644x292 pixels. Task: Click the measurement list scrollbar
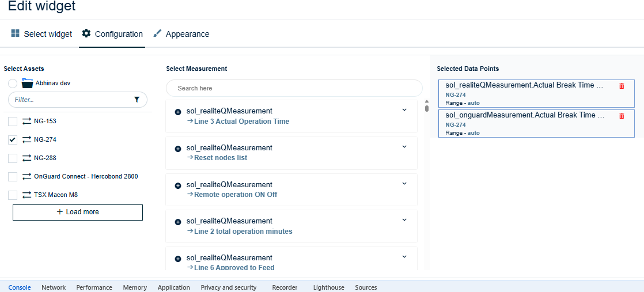[x=426, y=108]
